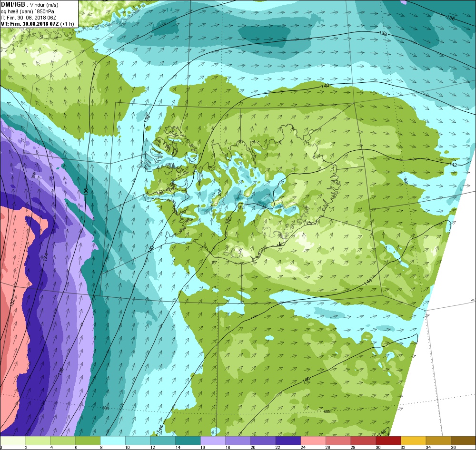
Task: Click the '144' contour label southeast of Iceland
Action: coord(367,281)
